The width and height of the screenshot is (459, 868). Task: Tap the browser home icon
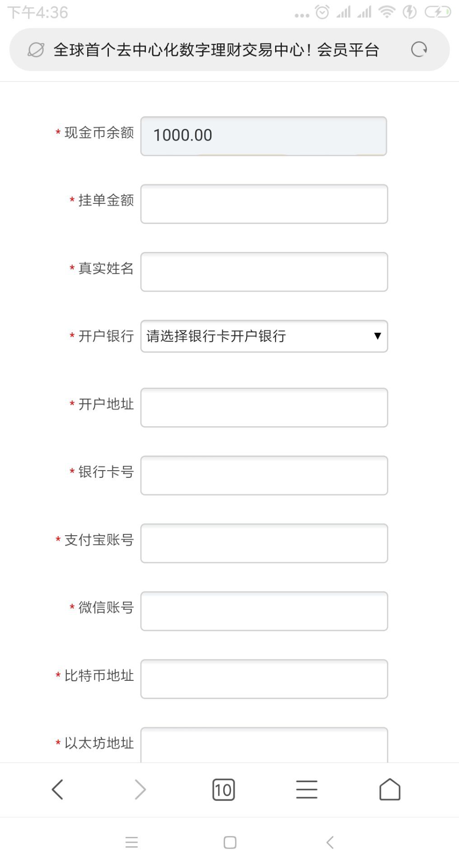(390, 789)
